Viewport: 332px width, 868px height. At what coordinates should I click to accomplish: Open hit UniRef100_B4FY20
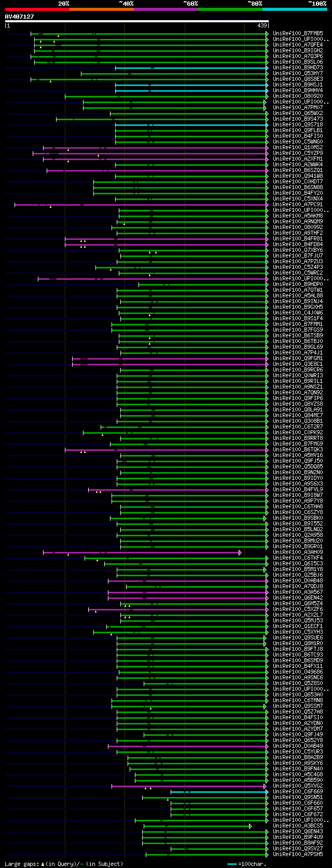tap(298, 193)
